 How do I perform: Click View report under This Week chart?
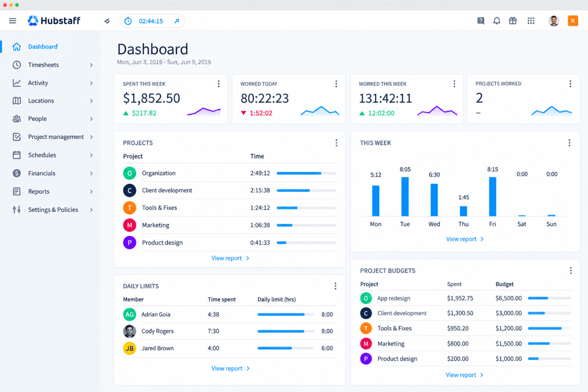(x=465, y=239)
